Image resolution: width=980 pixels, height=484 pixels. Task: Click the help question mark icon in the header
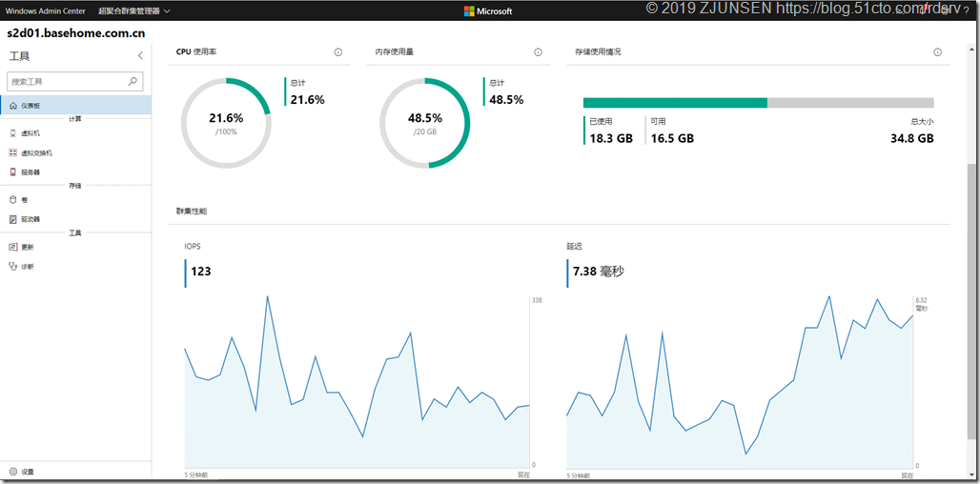point(967,10)
